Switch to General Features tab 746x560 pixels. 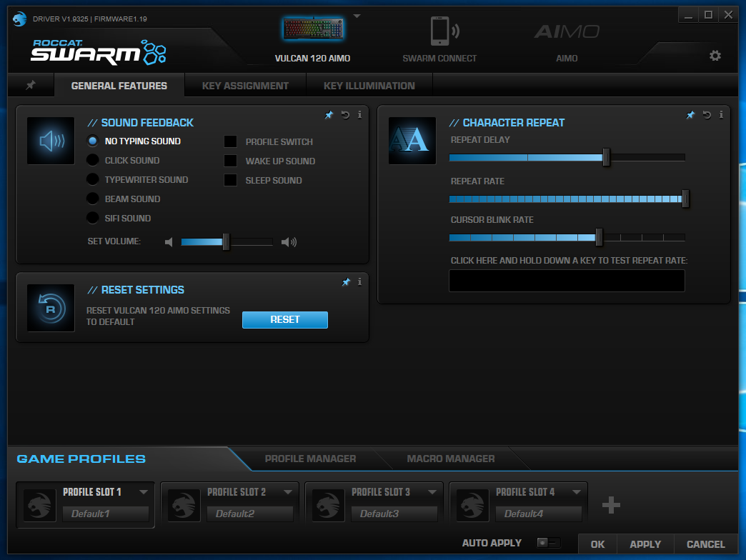coord(119,86)
